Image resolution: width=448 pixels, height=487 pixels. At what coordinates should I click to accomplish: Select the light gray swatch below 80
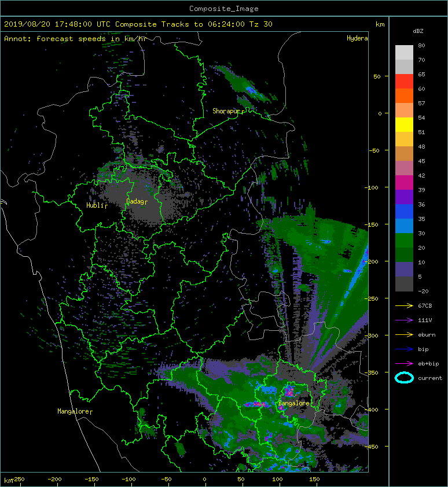[404, 53]
